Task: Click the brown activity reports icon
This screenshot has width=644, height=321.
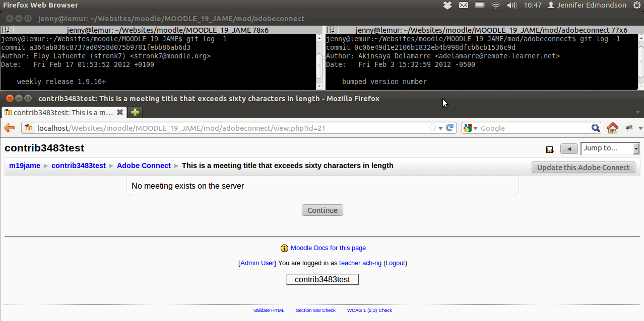Action: pyautogui.click(x=550, y=149)
